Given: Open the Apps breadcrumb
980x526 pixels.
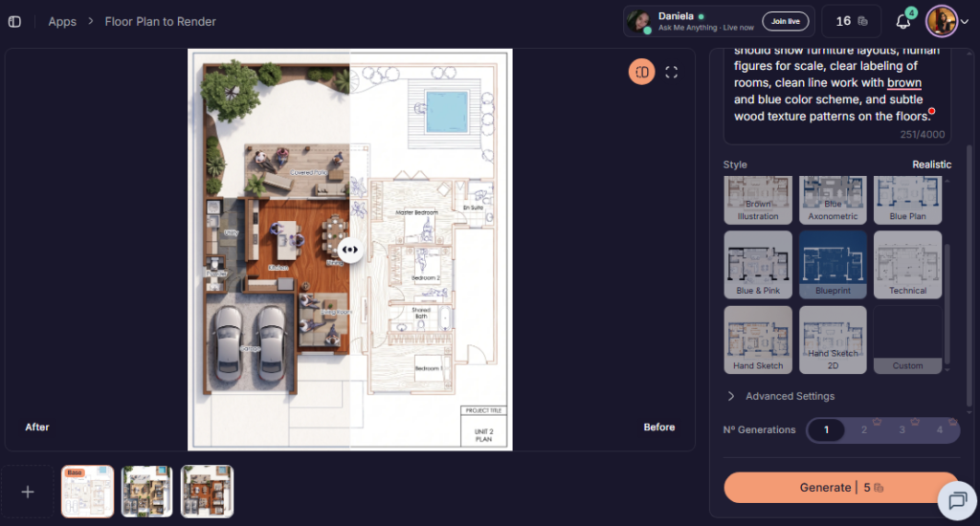Looking at the screenshot, I should [62, 21].
